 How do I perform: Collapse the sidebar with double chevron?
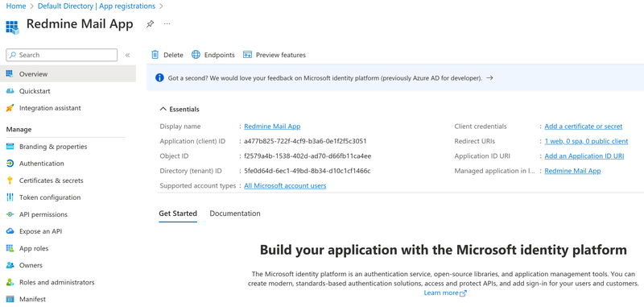point(127,55)
